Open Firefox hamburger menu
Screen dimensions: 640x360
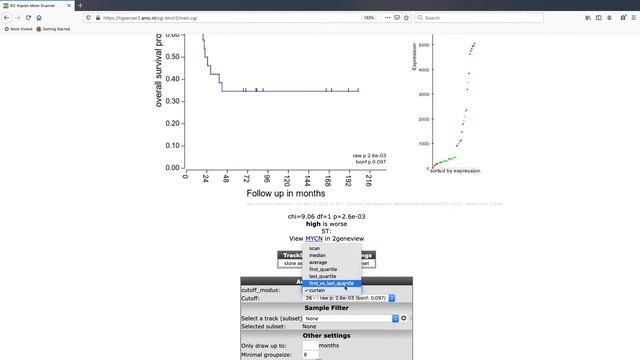634,18
